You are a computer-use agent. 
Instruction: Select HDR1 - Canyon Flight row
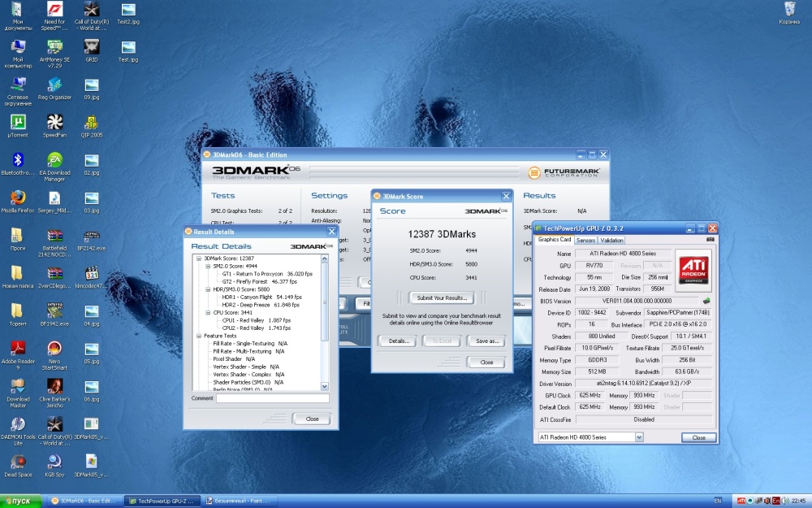pos(262,297)
